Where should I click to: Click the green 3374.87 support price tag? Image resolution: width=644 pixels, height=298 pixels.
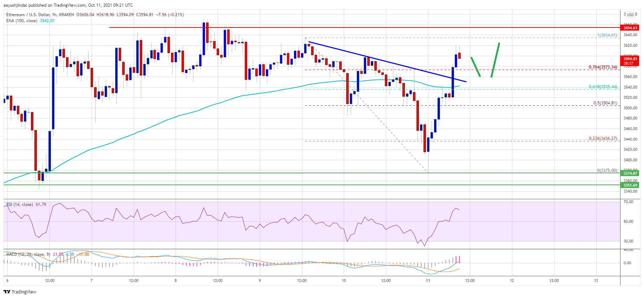click(630, 173)
